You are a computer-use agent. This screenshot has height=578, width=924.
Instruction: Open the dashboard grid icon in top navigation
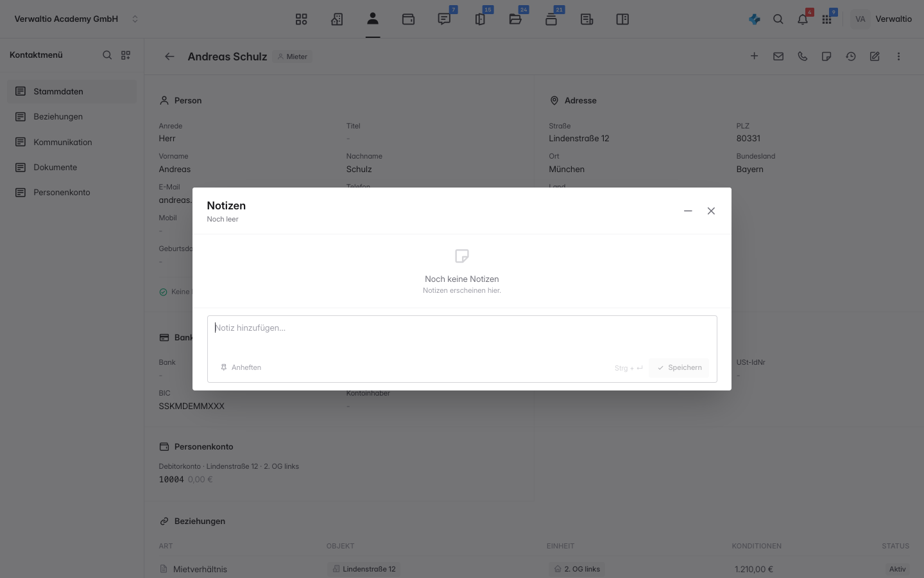302,19
